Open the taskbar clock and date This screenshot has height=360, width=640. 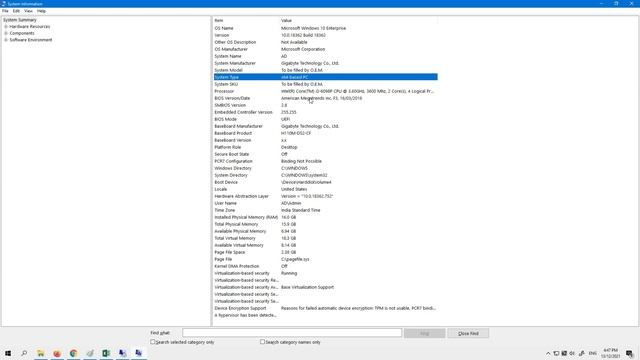(611, 353)
